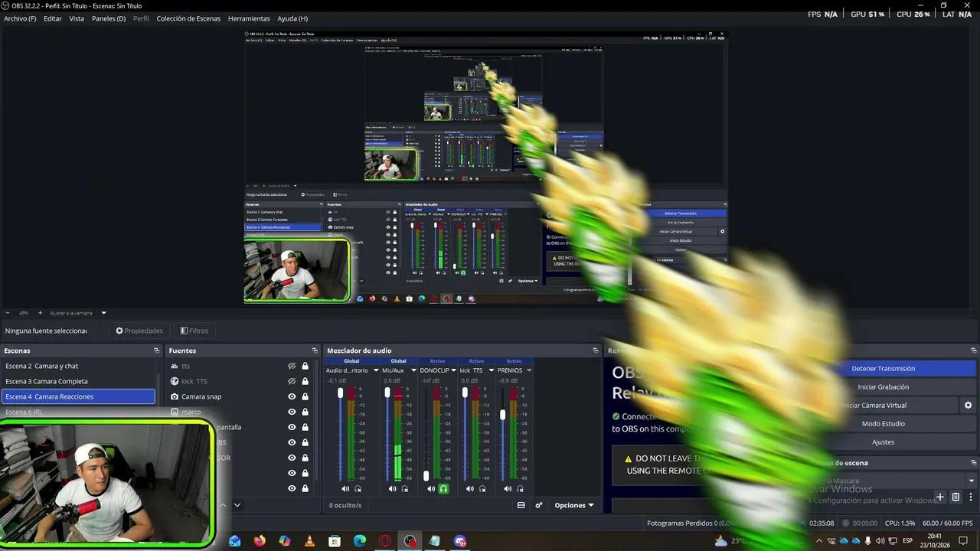Open the Colección de Escenas menu
Image resolution: width=980 pixels, height=551 pixels.
click(x=188, y=18)
